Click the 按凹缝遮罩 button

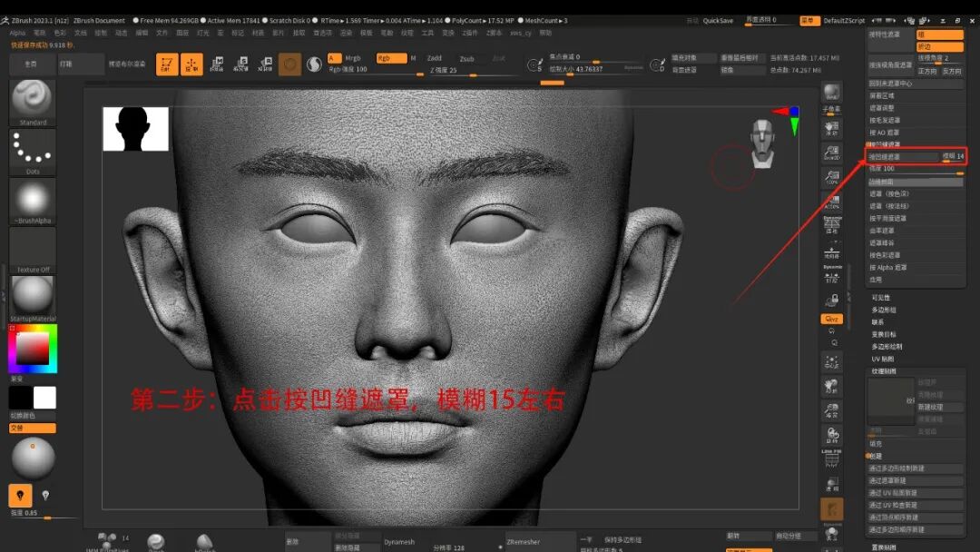tap(902, 157)
